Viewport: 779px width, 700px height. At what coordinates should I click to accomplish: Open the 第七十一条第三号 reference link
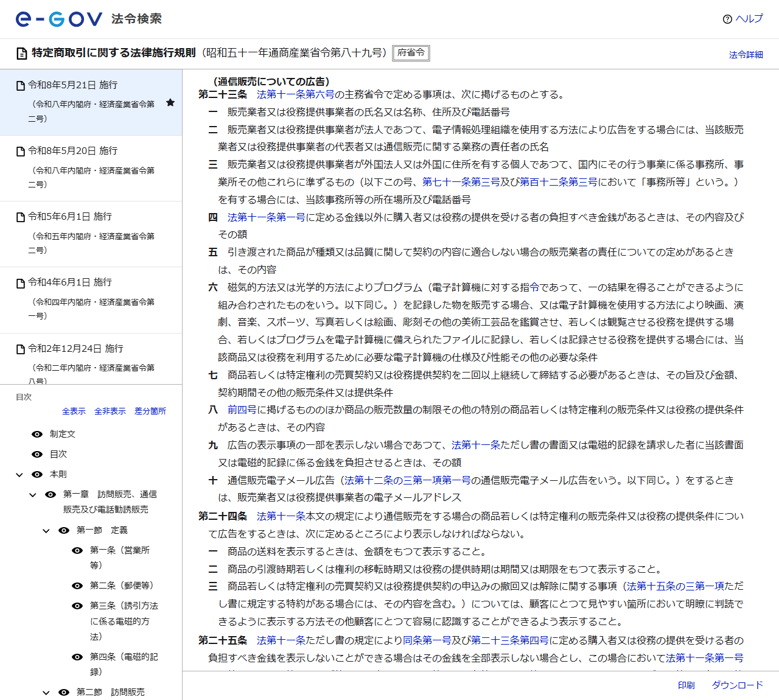click(461, 182)
